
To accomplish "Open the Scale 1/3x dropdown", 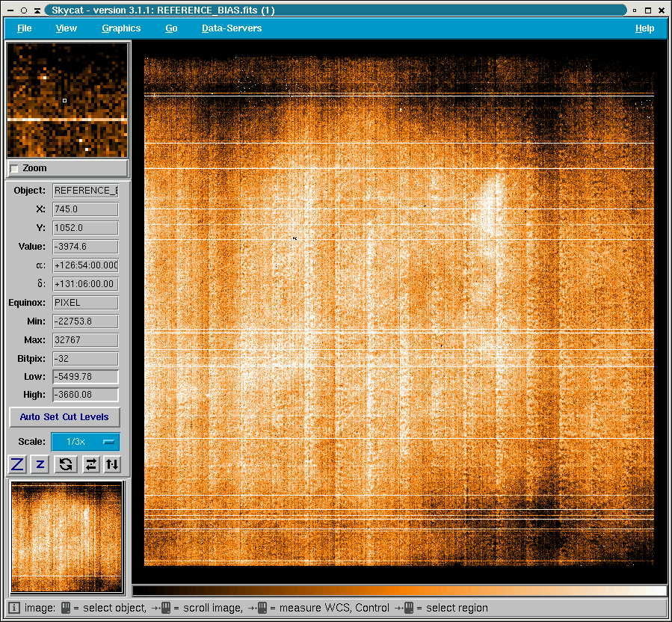I will [x=84, y=442].
